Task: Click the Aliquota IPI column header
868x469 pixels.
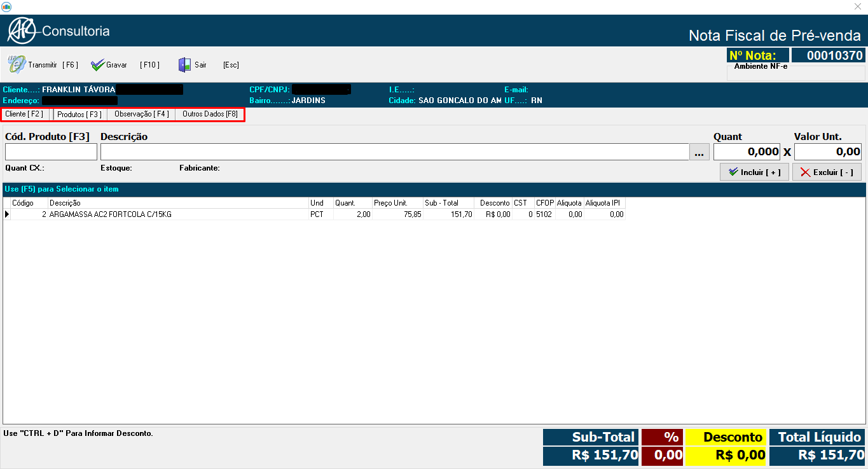Action: tap(605, 203)
